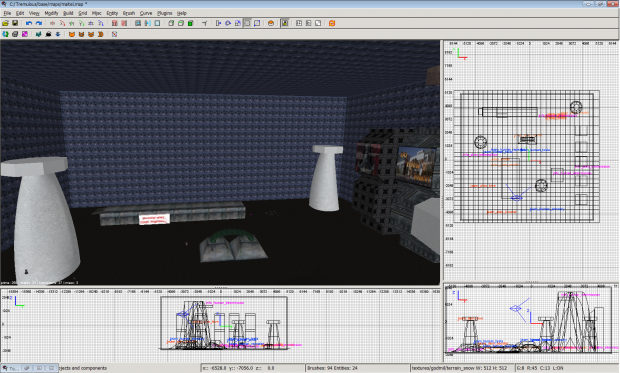Click the Open map folder icon
Viewport: 620px width, 373px height.
click(6, 23)
